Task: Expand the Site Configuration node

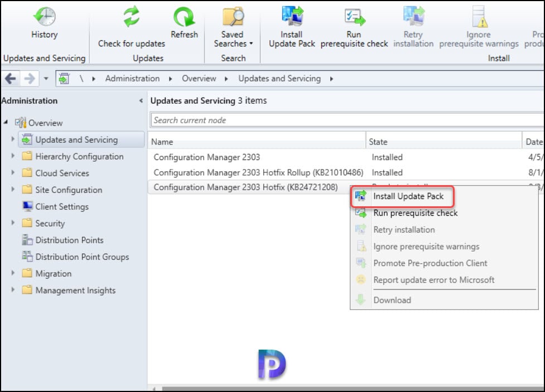Action: [13, 189]
